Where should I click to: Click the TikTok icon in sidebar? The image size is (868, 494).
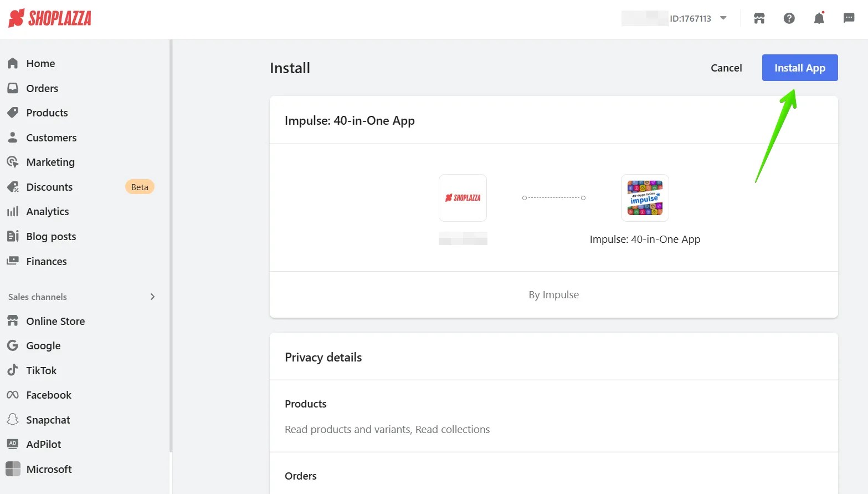pos(13,370)
